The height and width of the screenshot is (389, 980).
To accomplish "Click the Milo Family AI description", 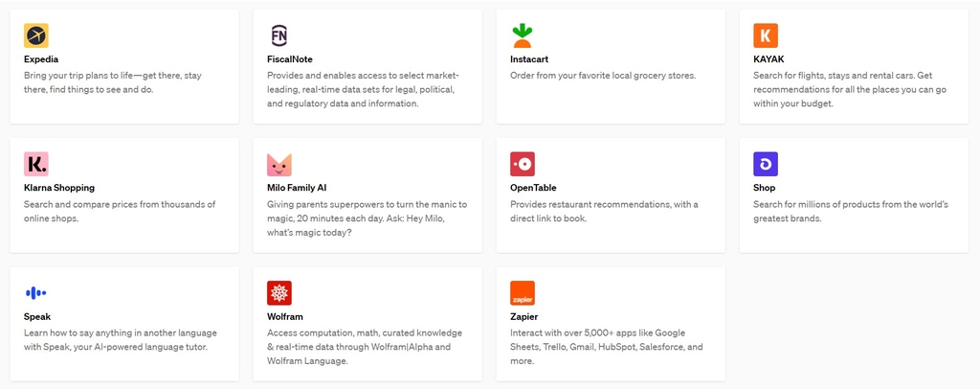I will [x=367, y=218].
